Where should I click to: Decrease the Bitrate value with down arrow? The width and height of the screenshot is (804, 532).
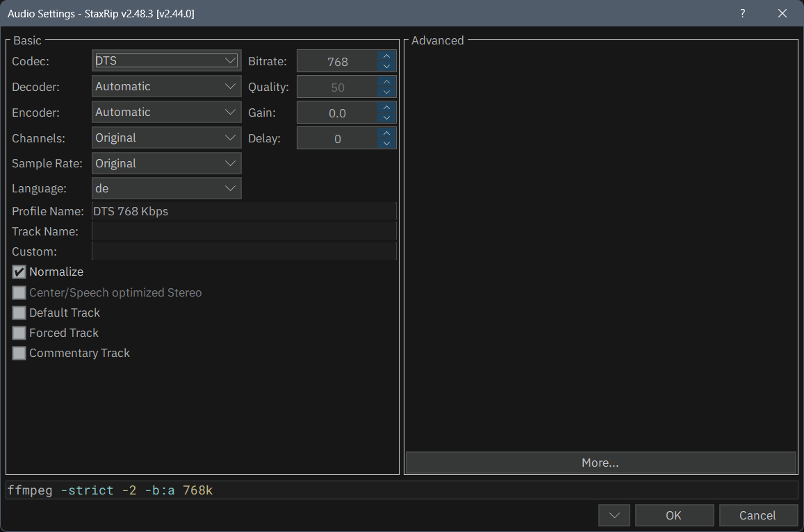pyautogui.click(x=386, y=66)
